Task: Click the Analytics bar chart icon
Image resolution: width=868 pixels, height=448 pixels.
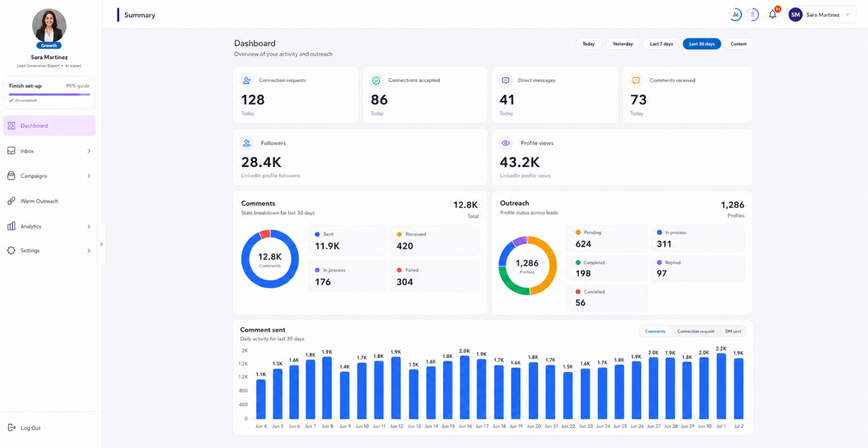Action: coord(11,226)
